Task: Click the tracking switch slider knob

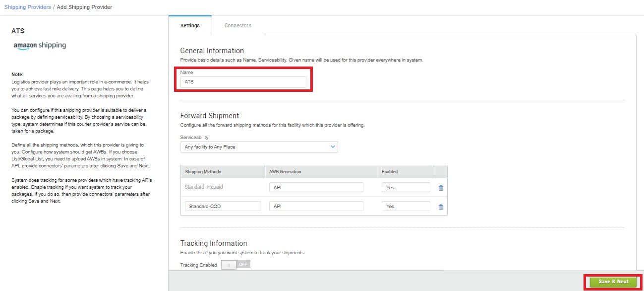Action: [228, 265]
